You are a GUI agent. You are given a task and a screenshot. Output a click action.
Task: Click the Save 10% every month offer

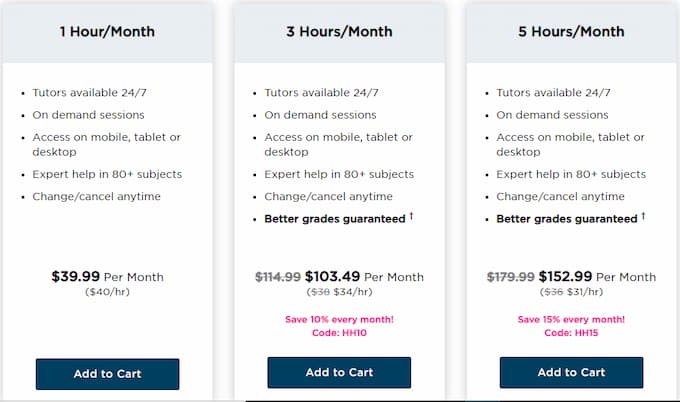(339, 319)
